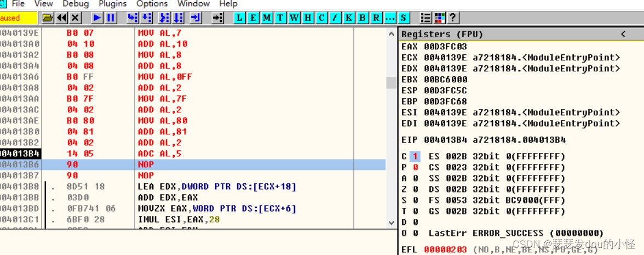Click the Step over icon

[x=147, y=18]
